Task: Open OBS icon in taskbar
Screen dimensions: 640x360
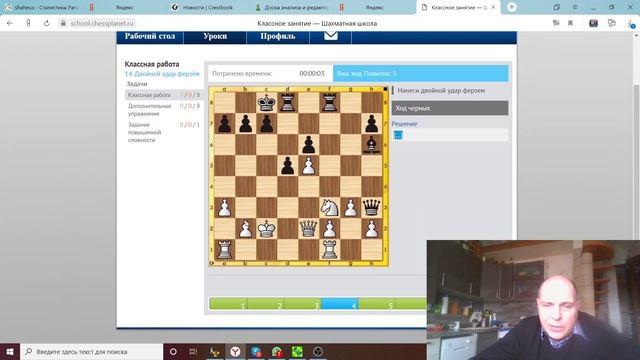Action: coord(318,351)
